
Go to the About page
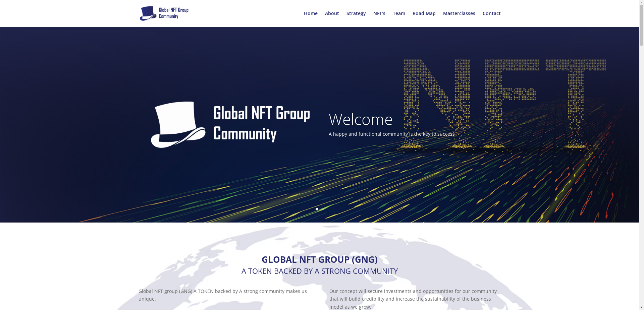coord(332,13)
